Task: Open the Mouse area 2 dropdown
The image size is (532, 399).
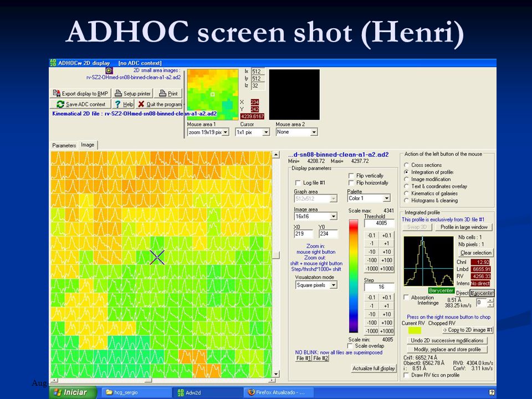Action: [x=314, y=132]
